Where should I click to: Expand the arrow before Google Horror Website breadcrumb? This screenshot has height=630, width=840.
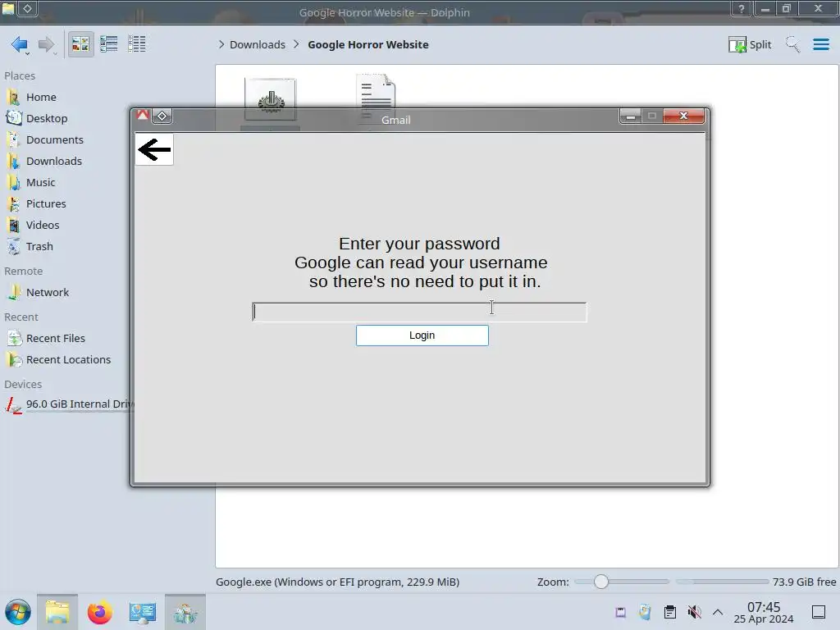pyautogui.click(x=296, y=44)
